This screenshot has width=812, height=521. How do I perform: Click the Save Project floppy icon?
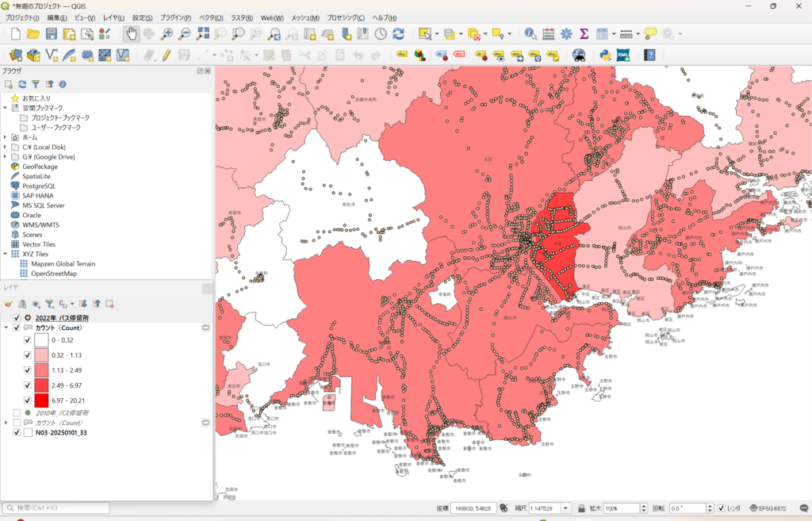[52, 34]
